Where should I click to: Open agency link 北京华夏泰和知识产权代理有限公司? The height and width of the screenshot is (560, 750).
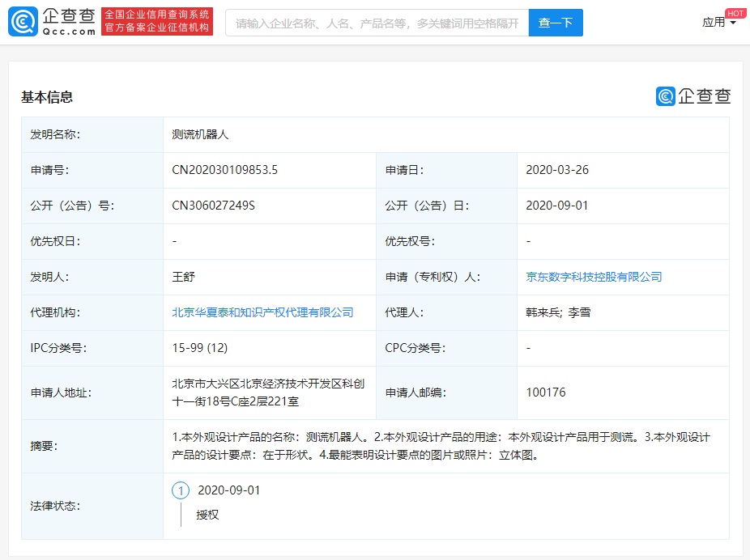tap(262, 312)
